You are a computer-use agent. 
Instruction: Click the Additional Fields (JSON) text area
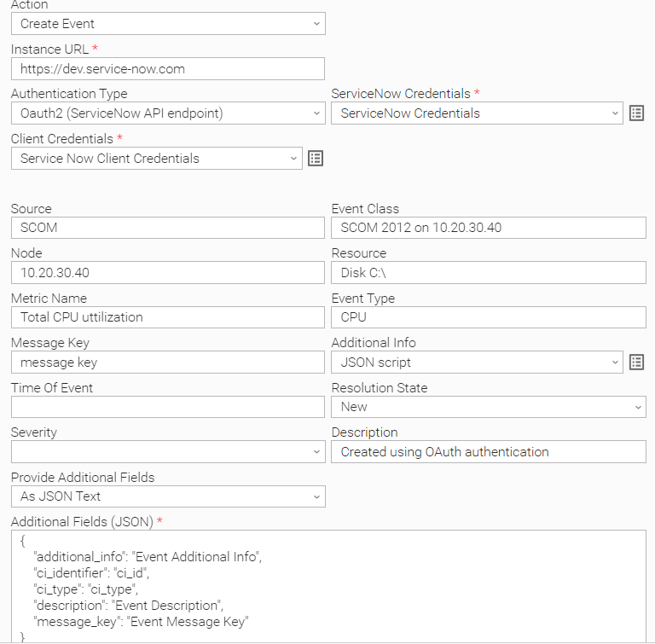328,586
